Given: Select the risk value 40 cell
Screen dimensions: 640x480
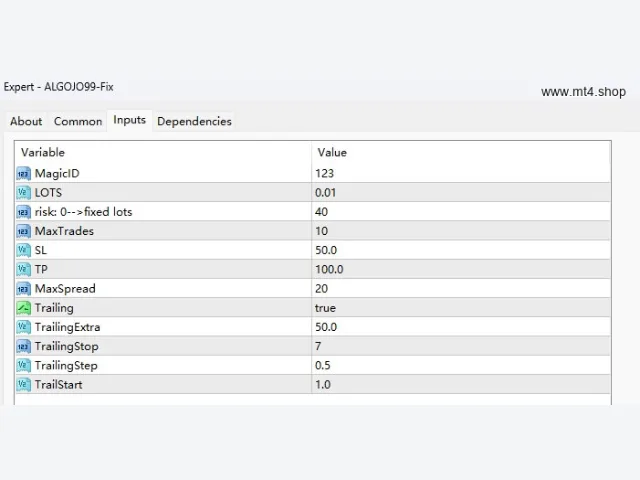Looking at the screenshot, I should tap(461, 212).
